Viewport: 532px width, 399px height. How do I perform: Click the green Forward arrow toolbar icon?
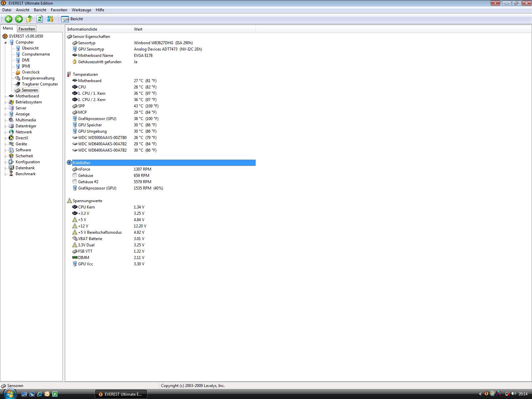pyautogui.click(x=19, y=19)
